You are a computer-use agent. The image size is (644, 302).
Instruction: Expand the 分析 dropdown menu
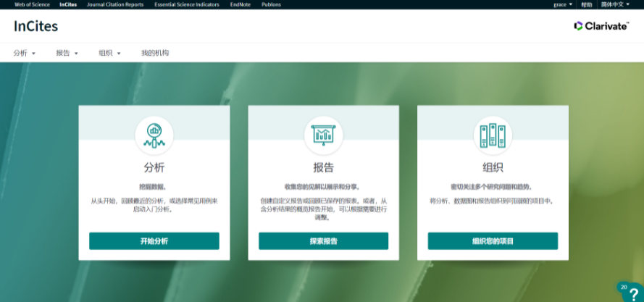pyautogui.click(x=25, y=53)
